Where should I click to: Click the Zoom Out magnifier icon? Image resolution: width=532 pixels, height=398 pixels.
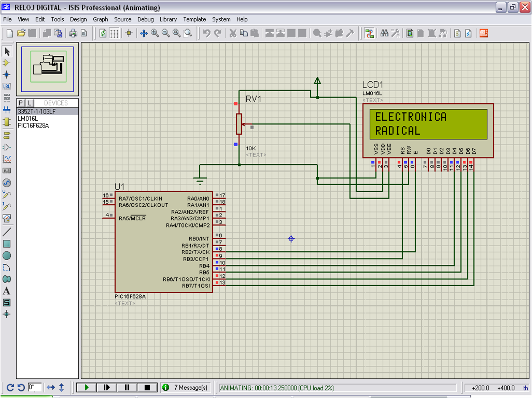point(165,33)
